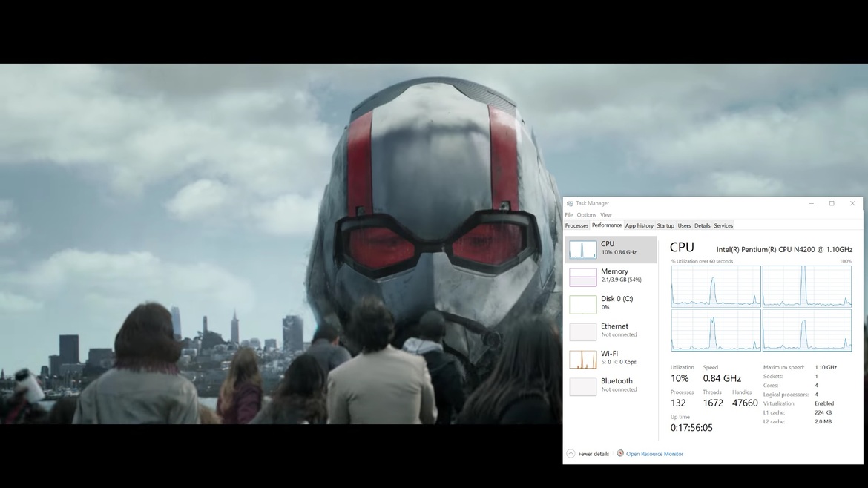
Task: Click the L2 cache value 2.0 MB
Action: tap(823, 421)
